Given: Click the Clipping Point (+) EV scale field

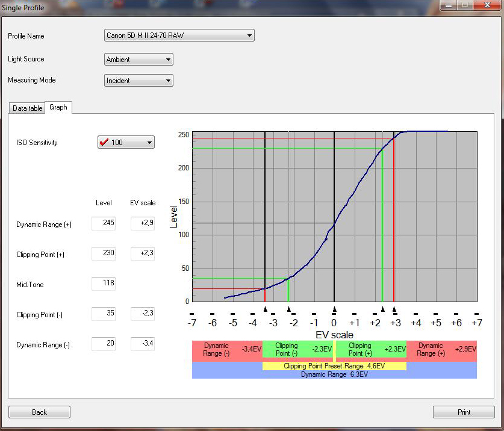Looking at the screenshot, I should (143, 253).
